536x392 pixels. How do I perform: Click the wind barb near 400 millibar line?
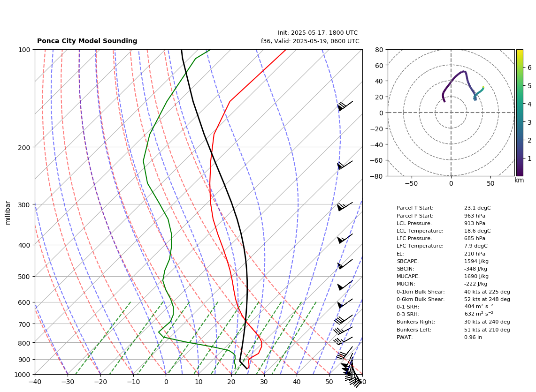click(345, 239)
